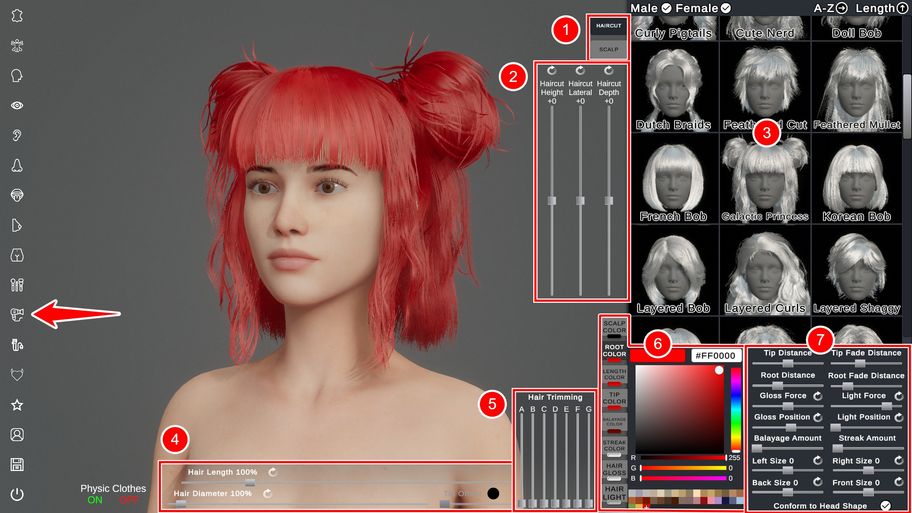Screen dimensions: 912x513
Task: Click the haircut list scrollbar
Action: click(907, 106)
